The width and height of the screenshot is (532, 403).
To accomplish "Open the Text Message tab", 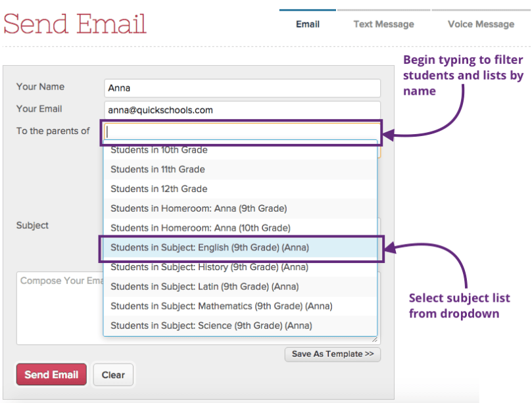I will (383, 24).
